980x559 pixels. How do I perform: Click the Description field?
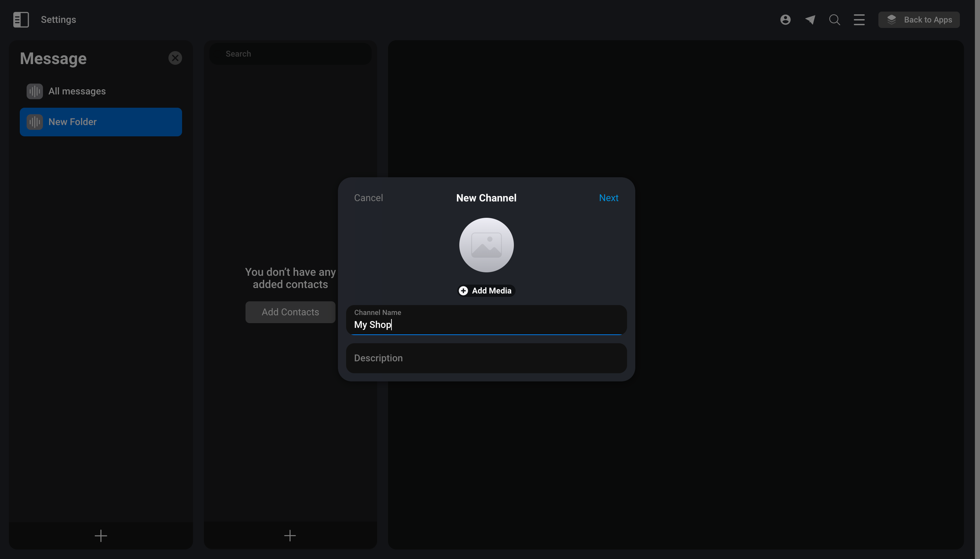pyautogui.click(x=486, y=358)
